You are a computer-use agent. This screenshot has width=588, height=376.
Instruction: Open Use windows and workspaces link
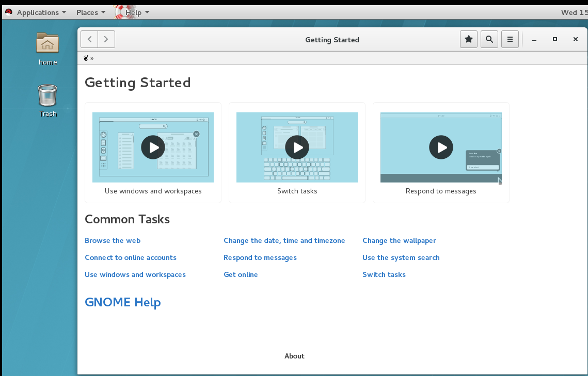[135, 274]
